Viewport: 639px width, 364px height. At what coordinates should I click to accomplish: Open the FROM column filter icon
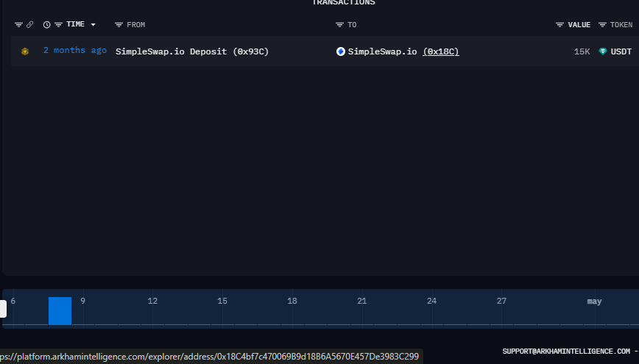pyautogui.click(x=119, y=25)
